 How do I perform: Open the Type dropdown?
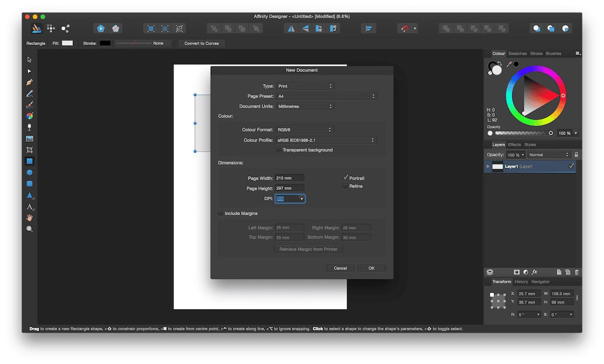point(305,86)
